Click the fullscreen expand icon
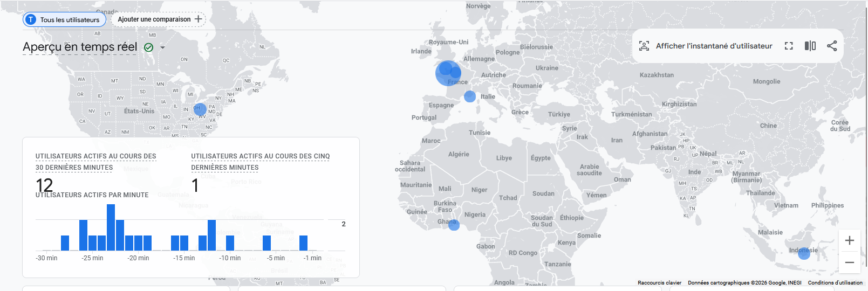 (x=789, y=46)
